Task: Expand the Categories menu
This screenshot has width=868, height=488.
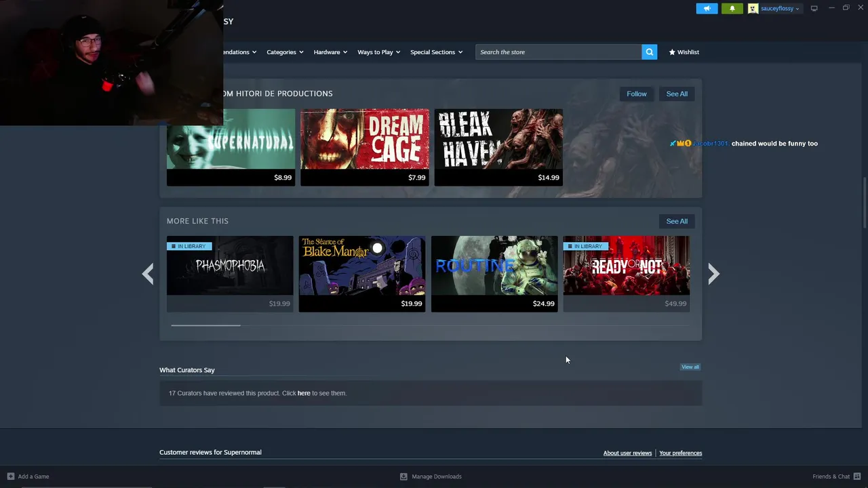Action: click(x=285, y=52)
